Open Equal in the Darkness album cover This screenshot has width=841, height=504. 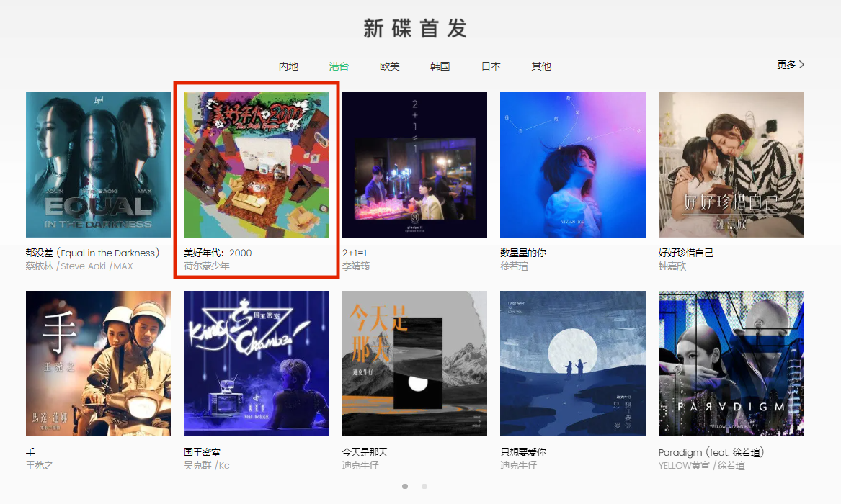[98, 164]
